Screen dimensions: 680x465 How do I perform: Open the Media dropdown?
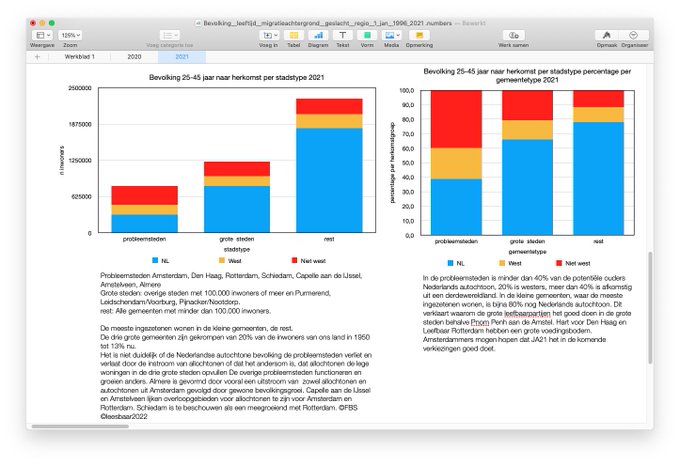click(392, 35)
